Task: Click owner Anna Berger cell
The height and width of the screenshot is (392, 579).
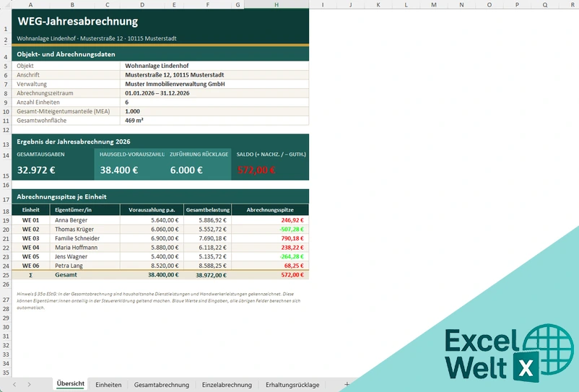Action: tap(85, 220)
